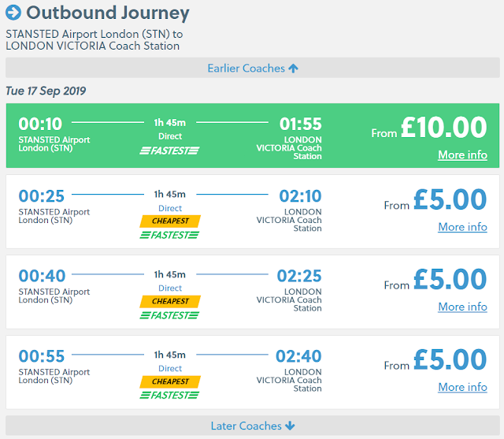The image size is (504, 439).
Task: Choose the £5.00 fare departing 00:55
Action: [450, 361]
